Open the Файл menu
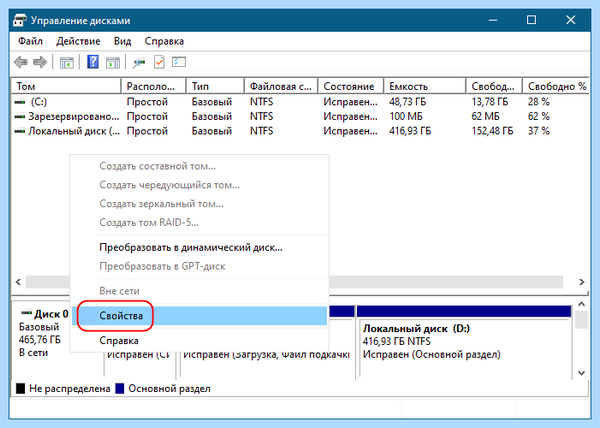This screenshot has width=600, height=428. (31, 41)
